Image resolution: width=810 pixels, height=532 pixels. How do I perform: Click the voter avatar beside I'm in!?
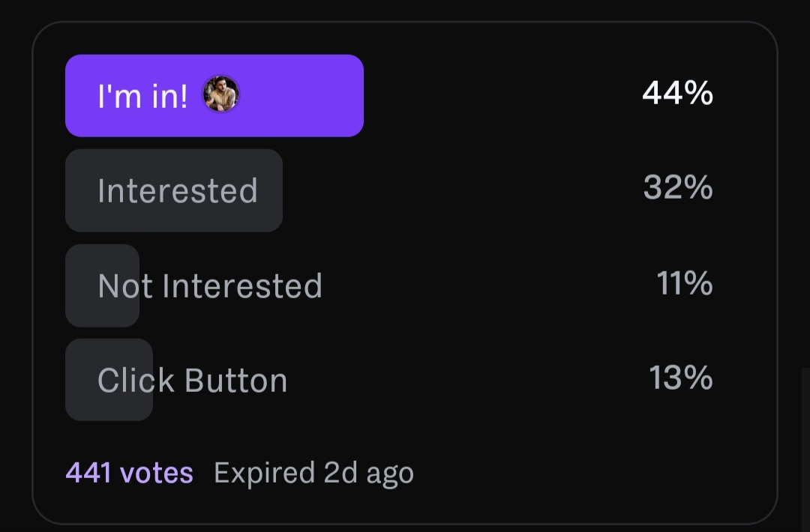click(x=220, y=95)
